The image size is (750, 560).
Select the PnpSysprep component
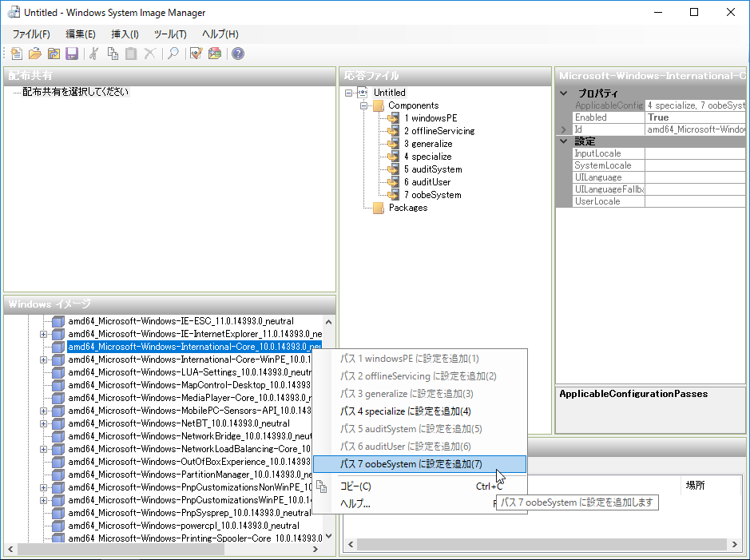[x=189, y=513]
